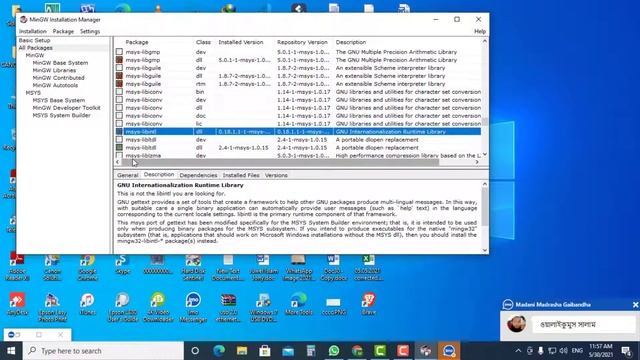Screen dimensions: 640x360
Task: Toggle checkbox for msys-libiconv bin package
Action: [119, 92]
